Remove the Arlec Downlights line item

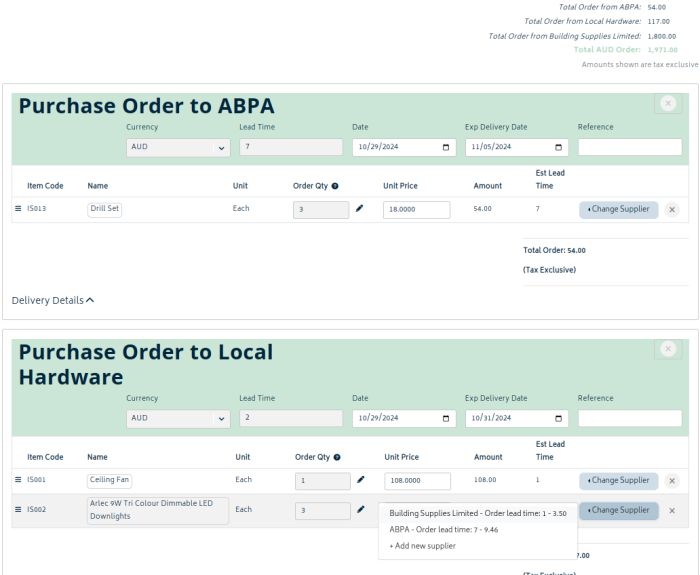pyautogui.click(x=672, y=511)
